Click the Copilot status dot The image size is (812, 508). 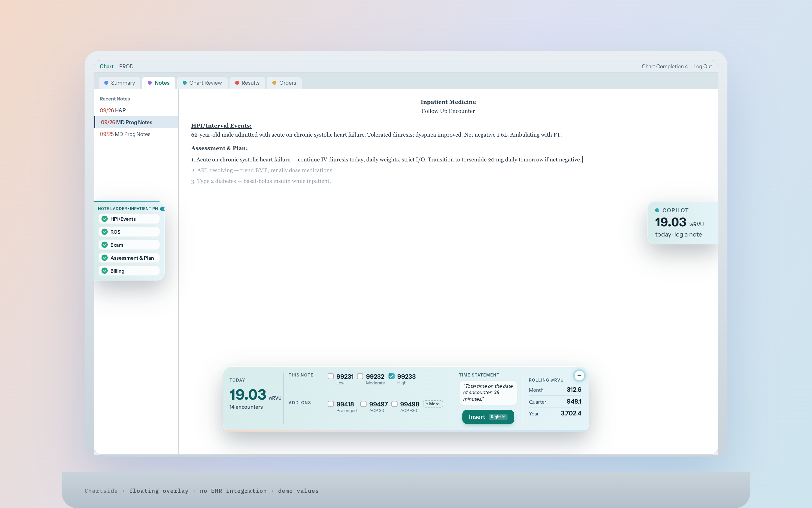tap(657, 210)
